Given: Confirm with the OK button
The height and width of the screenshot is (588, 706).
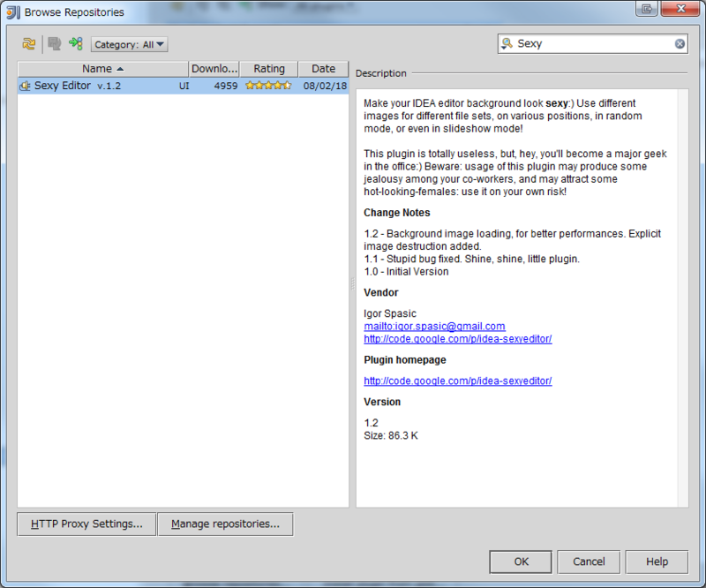Looking at the screenshot, I should tap(521, 562).
